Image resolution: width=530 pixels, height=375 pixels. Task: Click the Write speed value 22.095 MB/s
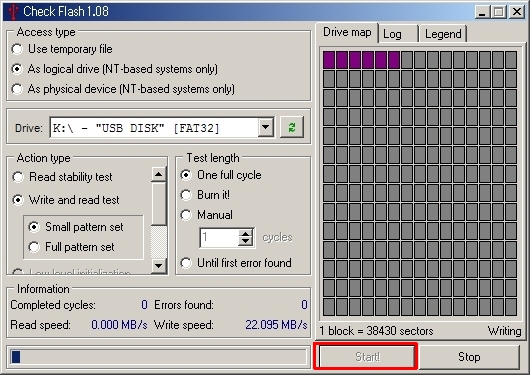click(x=276, y=325)
